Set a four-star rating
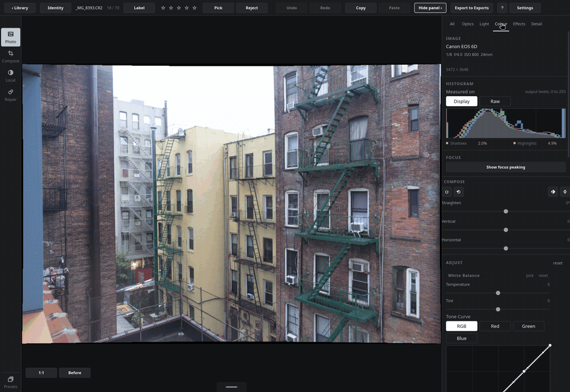 (186, 8)
